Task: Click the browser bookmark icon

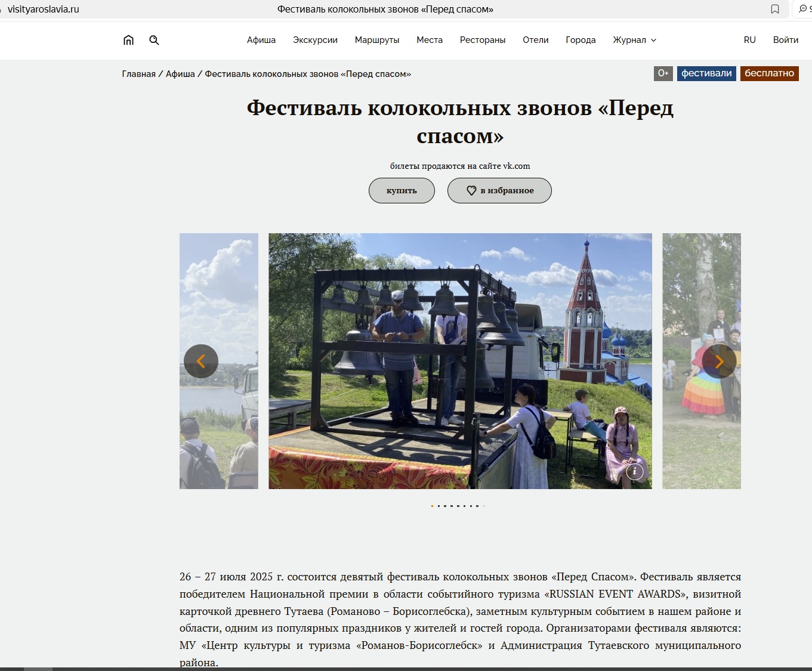Action: [x=774, y=9]
